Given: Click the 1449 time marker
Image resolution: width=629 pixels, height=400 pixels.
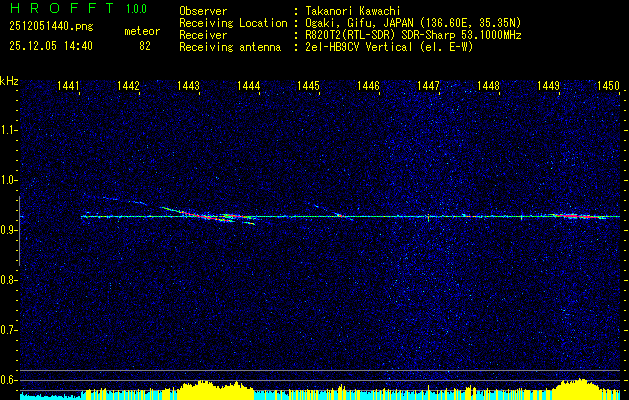Looking at the screenshot, I should (x=548, y=85).
